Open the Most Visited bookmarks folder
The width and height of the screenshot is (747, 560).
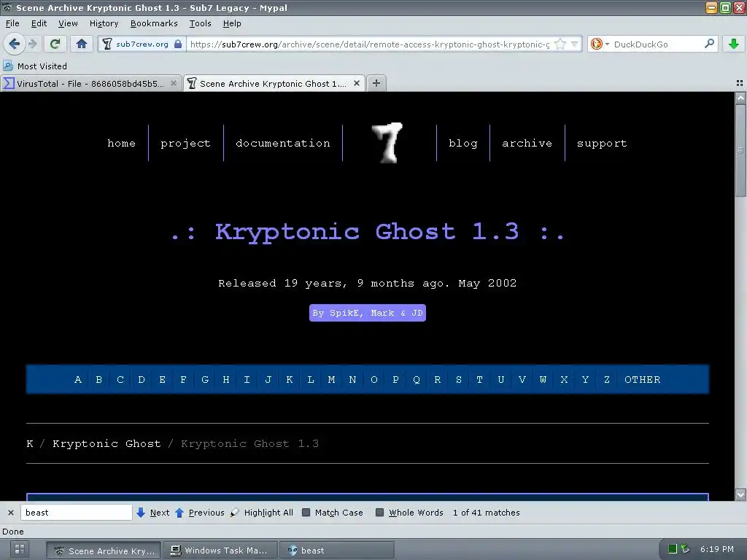click(35, 66)
